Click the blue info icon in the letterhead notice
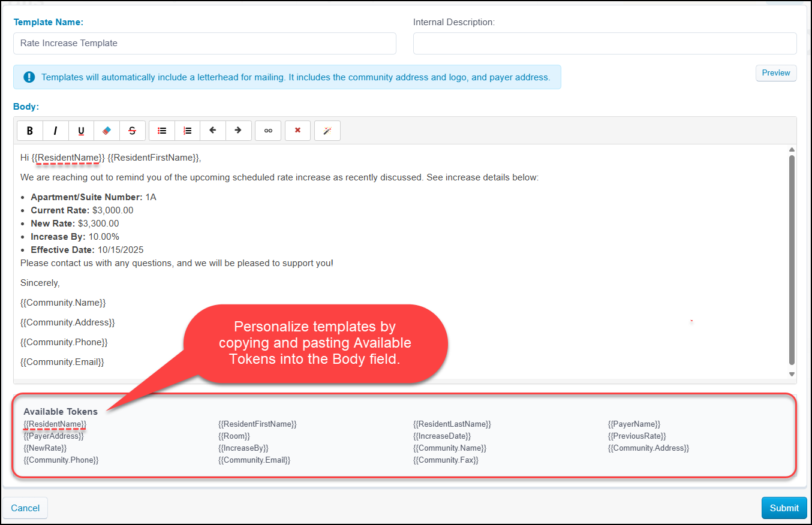812x525 pixels. tap(29, 77)
